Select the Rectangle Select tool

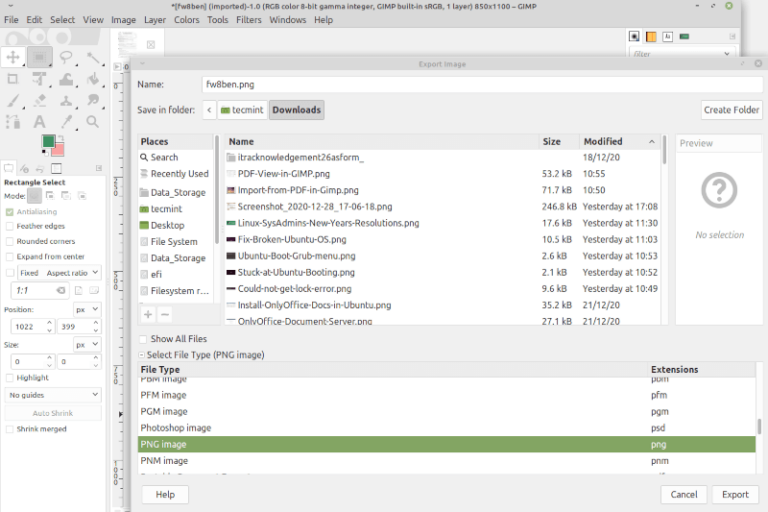point(40,58)
